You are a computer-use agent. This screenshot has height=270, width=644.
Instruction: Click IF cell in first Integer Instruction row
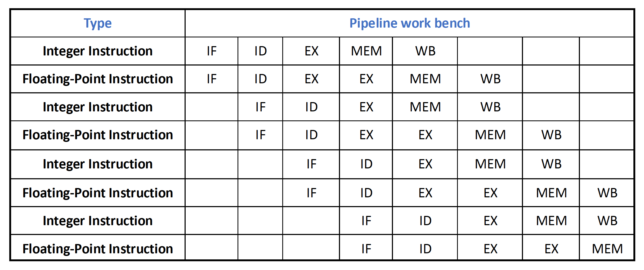(212, 51)
